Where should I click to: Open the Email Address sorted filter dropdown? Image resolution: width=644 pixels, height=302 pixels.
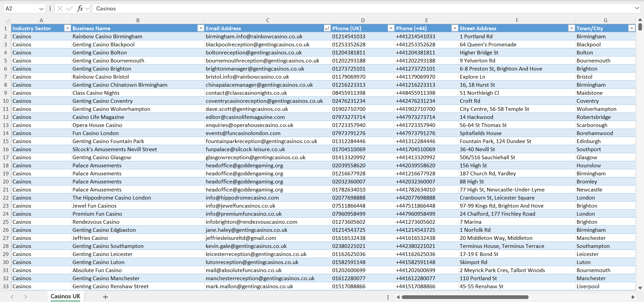327,28
